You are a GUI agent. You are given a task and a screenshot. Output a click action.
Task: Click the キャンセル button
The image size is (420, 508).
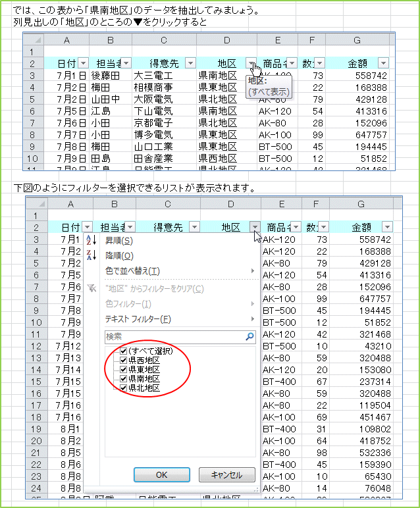227,474
